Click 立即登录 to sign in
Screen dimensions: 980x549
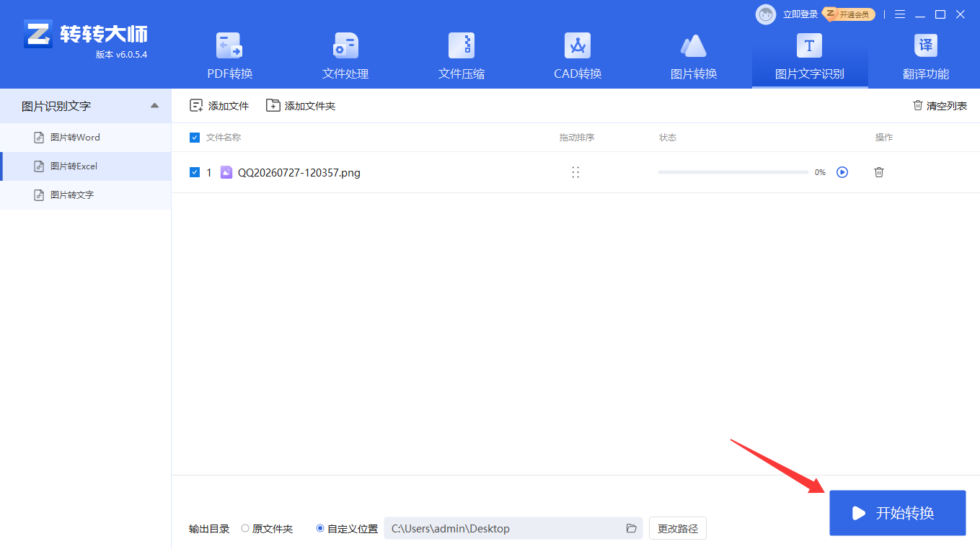coord(800,14)
